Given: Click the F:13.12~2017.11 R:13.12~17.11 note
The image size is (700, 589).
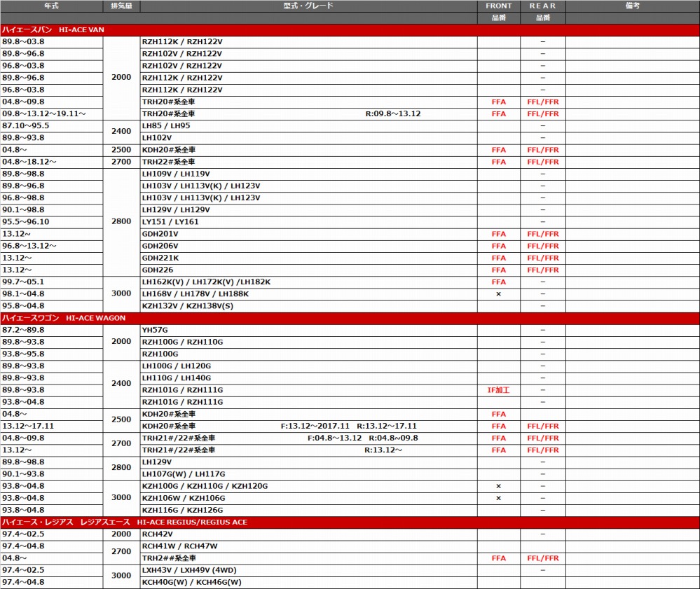Looking at the screenshot, I should coord(349,426).
